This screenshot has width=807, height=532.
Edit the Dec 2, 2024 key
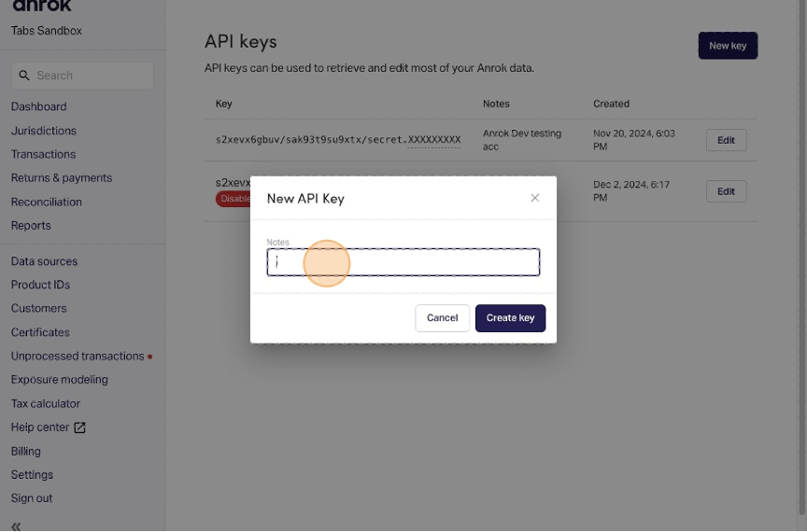[x=726, y=191]
